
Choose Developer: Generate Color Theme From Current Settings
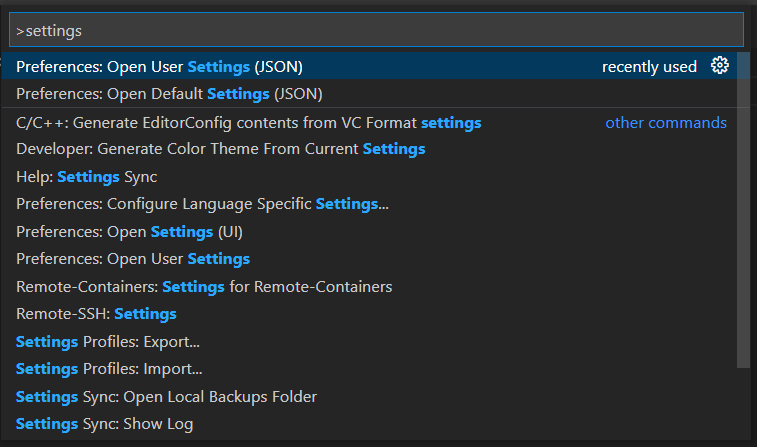(221, 149)
